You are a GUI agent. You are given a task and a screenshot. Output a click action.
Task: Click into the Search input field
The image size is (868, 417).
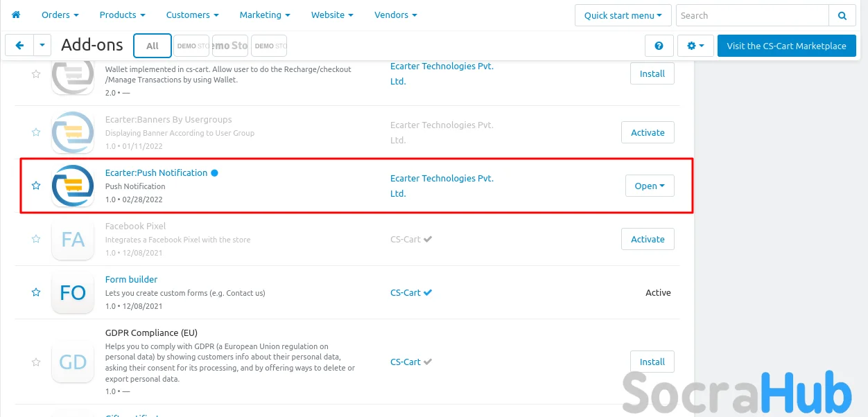[752, 15]
